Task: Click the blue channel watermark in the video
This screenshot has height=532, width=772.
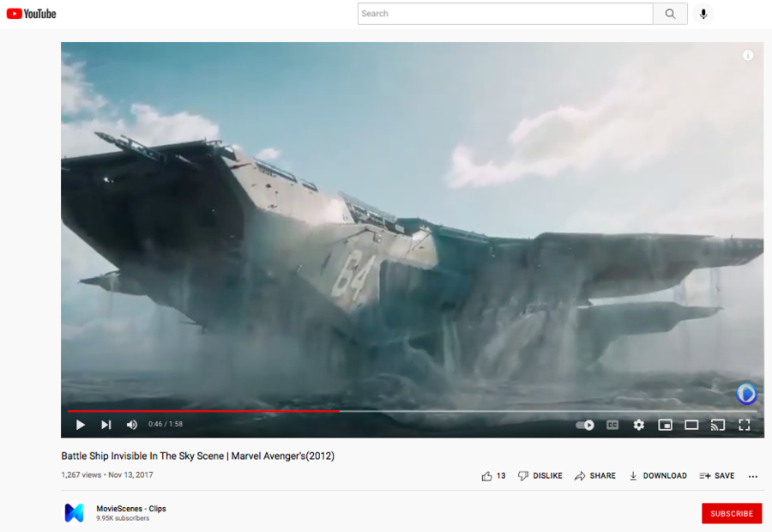Action: tap(746, 394)
